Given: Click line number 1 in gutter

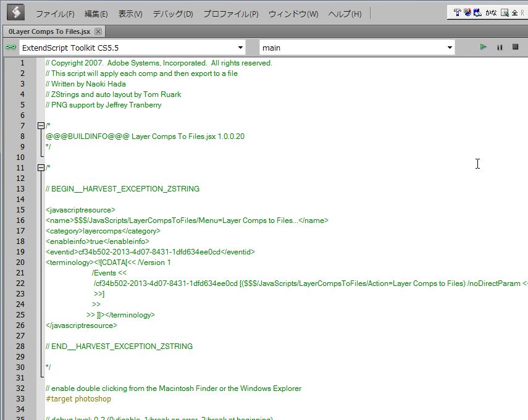Looking at the screenshot, I should tap(22, 63).
